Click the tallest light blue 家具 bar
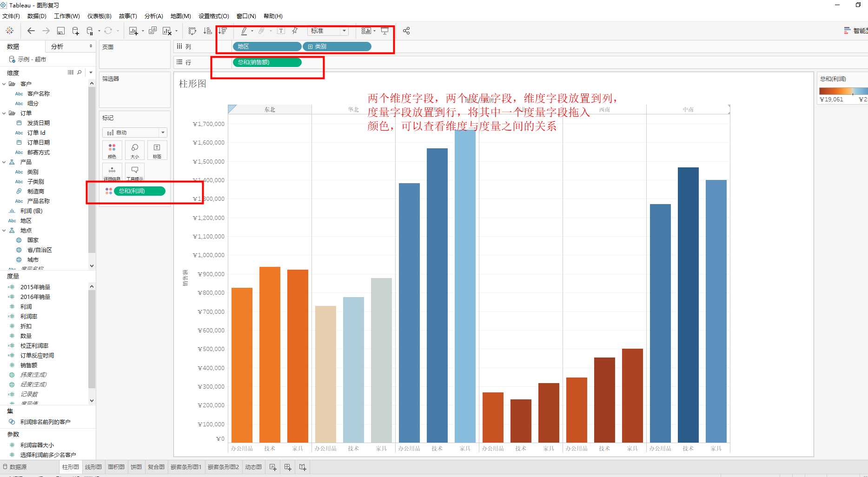 tap(465, 286)
